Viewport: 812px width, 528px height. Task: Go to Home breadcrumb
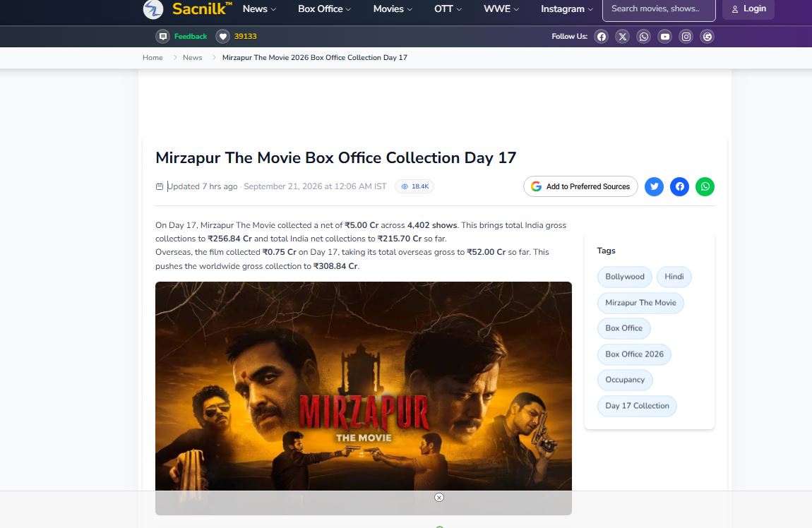point(153,57)
